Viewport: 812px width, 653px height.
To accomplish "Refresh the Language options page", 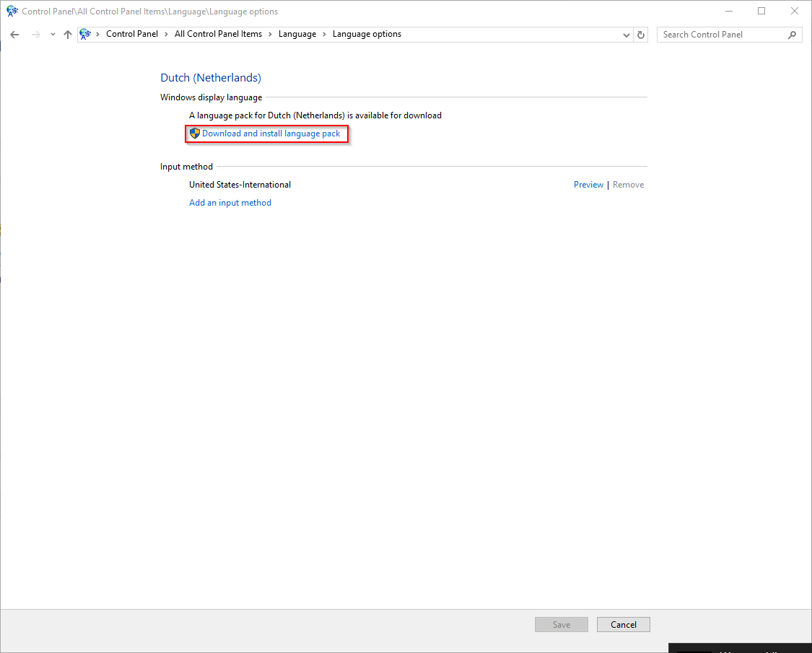I will pos(641,35).
